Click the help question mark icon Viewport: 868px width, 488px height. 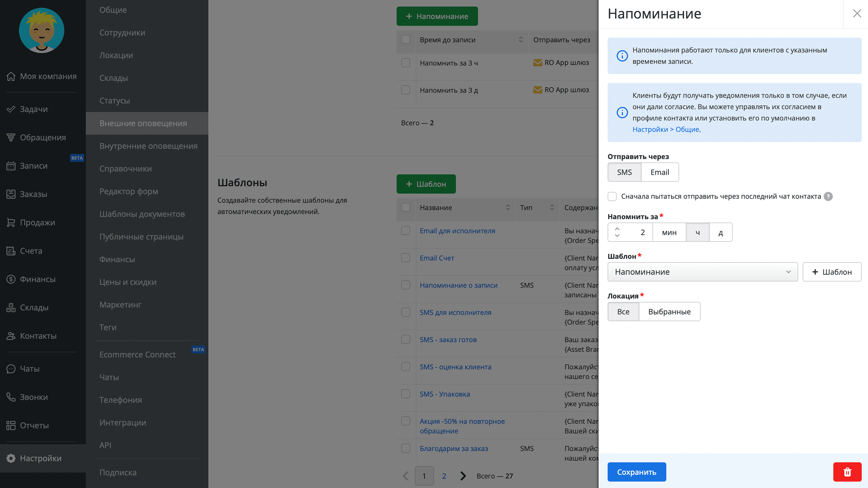coord(828,197)
